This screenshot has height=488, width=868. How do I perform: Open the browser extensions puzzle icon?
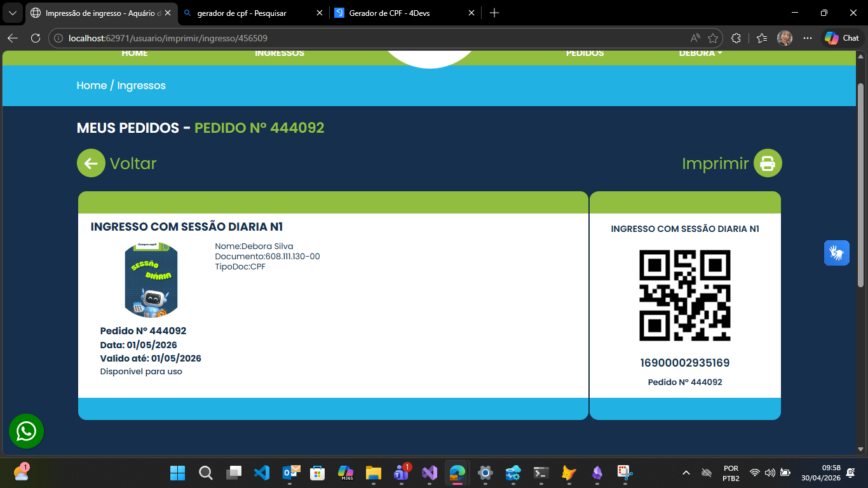pos(736,38)
